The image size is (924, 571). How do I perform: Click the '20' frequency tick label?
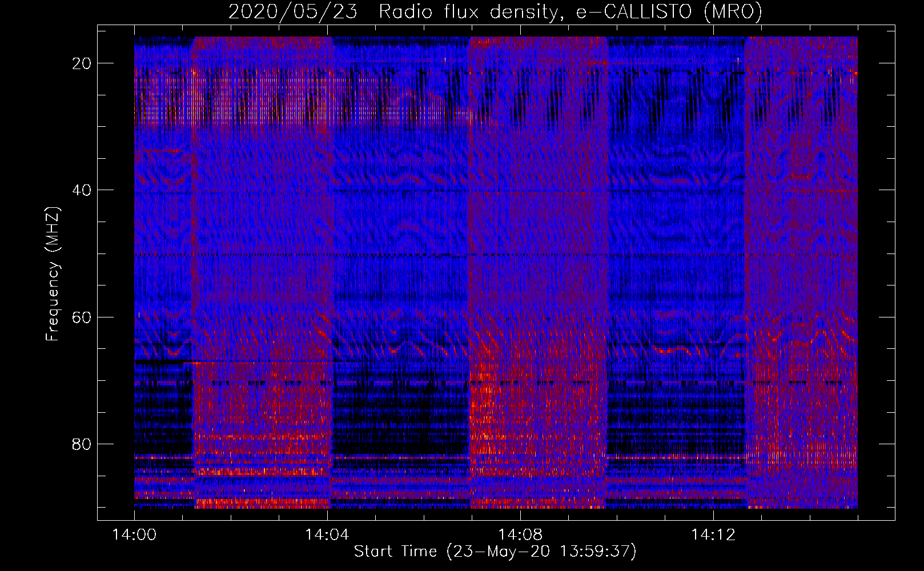pos(82,63)
